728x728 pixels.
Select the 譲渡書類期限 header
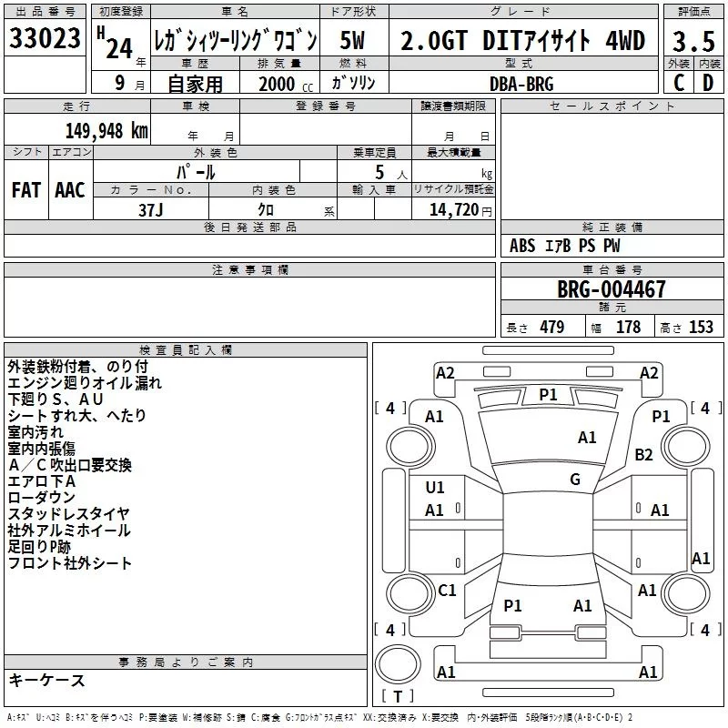tap(453, 106)
